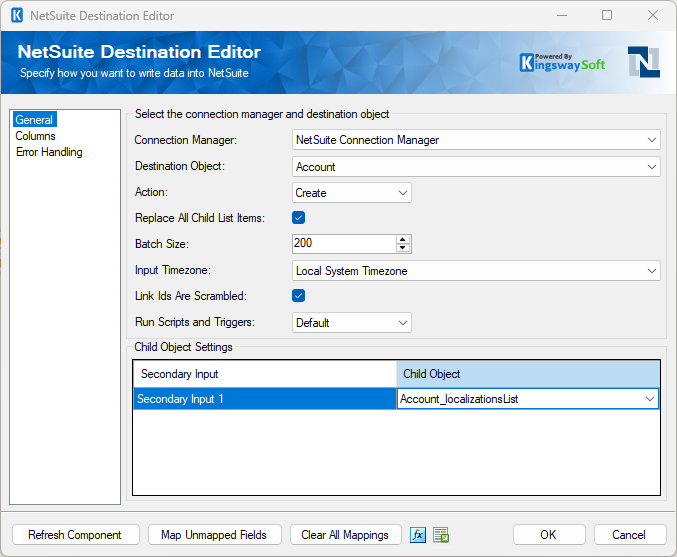Open Run Scripts and Triggers dropdown
The height and width of the screenshot is (557, 677).
tap(351, 323)
